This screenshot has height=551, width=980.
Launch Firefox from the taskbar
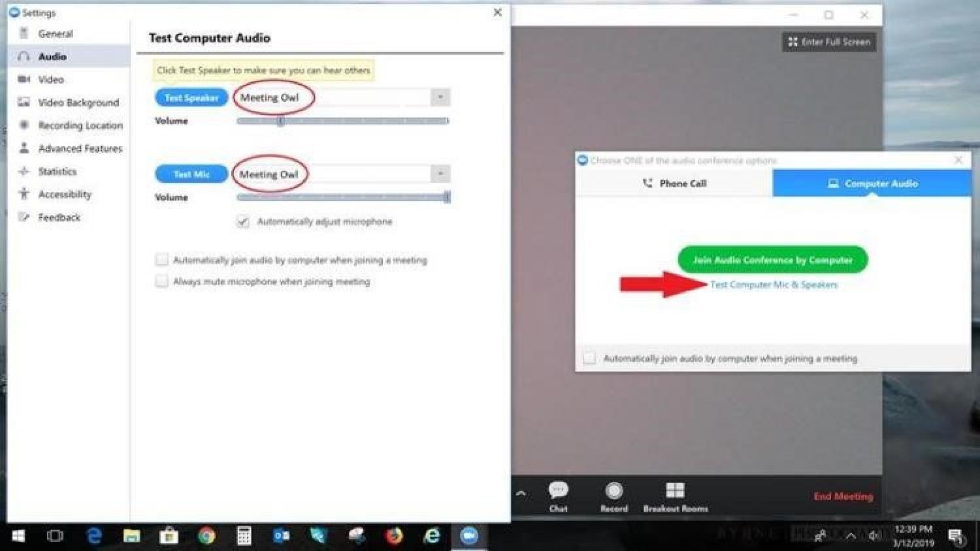click(394, 536)
